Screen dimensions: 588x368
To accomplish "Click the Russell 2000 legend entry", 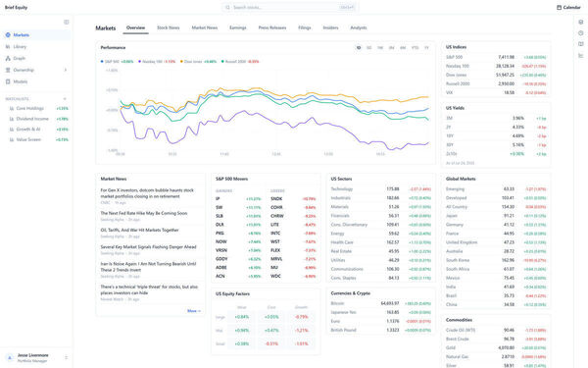I will point(240,62).
